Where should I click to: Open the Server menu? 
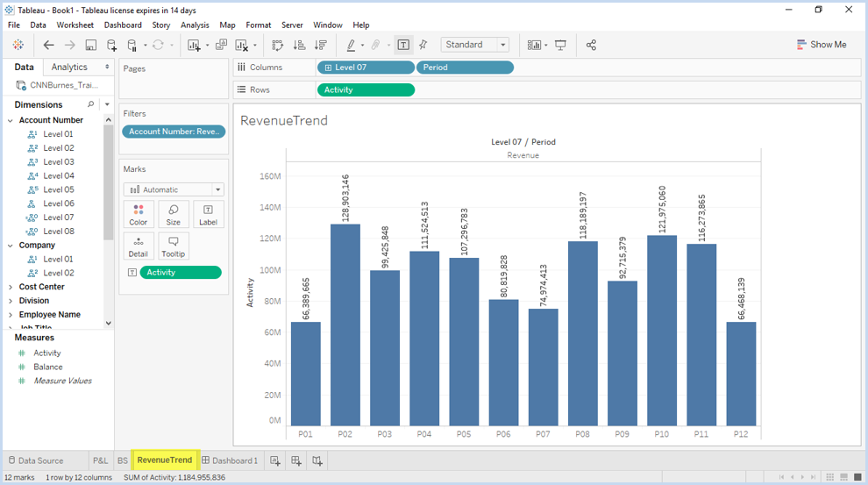click(292, 25)
